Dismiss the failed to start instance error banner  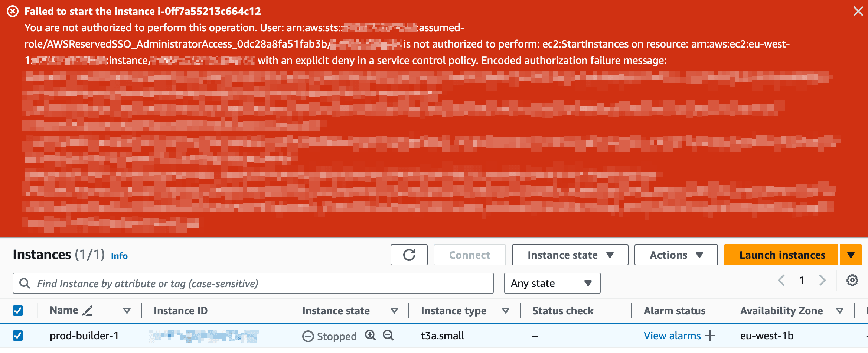click(858, 11)
